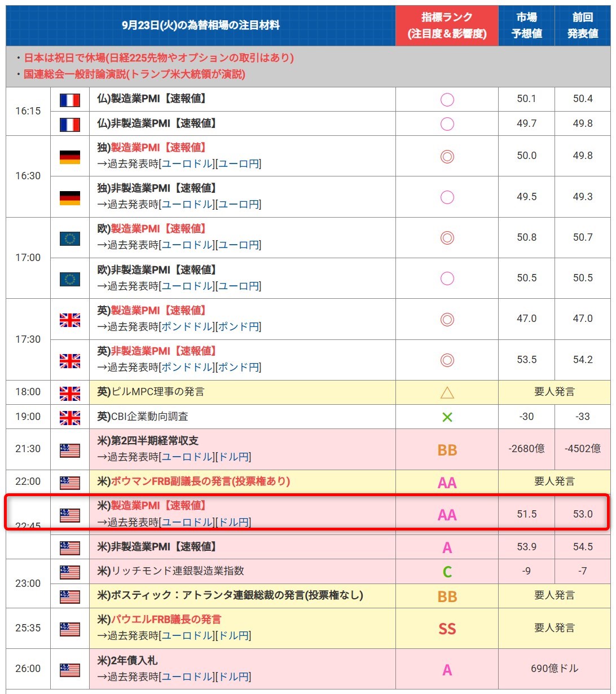Open ユーロドル link under 欧)非製造業PMI

pyautogui.click(x=188, y=286)
